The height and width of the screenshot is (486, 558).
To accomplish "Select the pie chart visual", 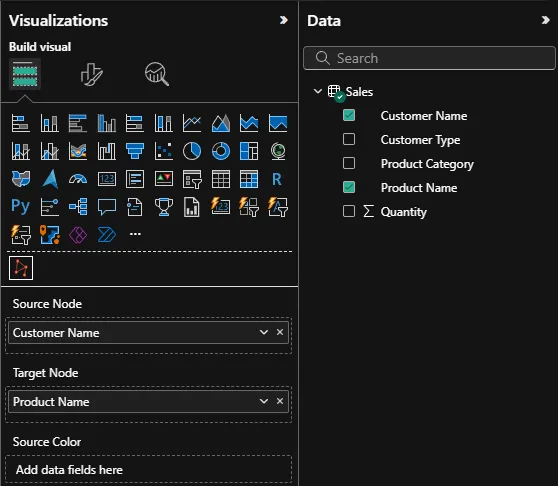I will pos(192,151).
